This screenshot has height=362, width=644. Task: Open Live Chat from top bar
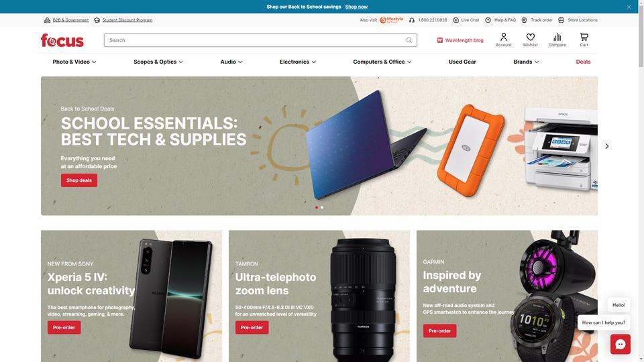click(x=466, y=20)
